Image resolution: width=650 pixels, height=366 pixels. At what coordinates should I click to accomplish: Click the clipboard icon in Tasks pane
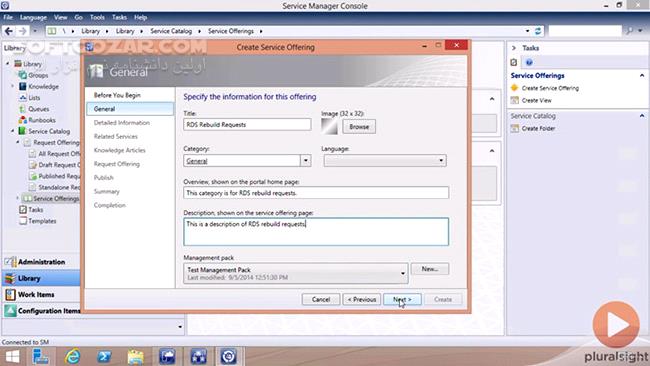[x=514, y=63]
